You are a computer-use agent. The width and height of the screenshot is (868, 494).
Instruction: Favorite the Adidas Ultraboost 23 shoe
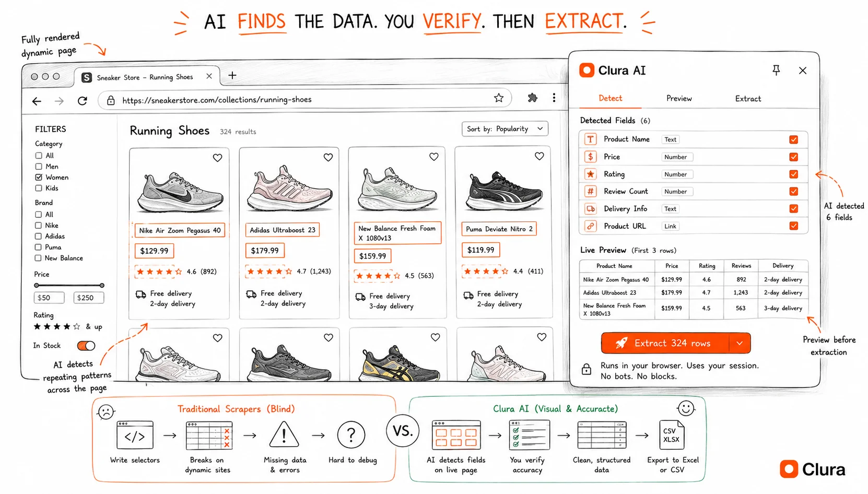pos(328,157)
